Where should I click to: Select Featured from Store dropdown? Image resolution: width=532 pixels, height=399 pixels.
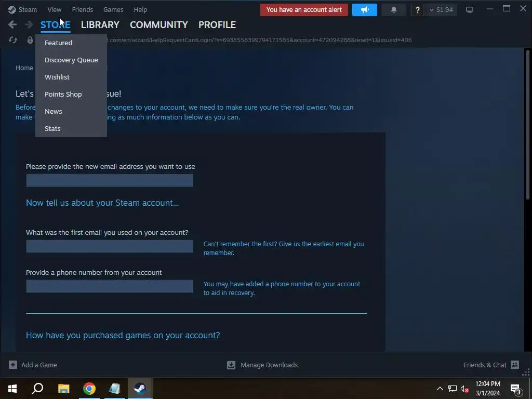pos(58,43)
